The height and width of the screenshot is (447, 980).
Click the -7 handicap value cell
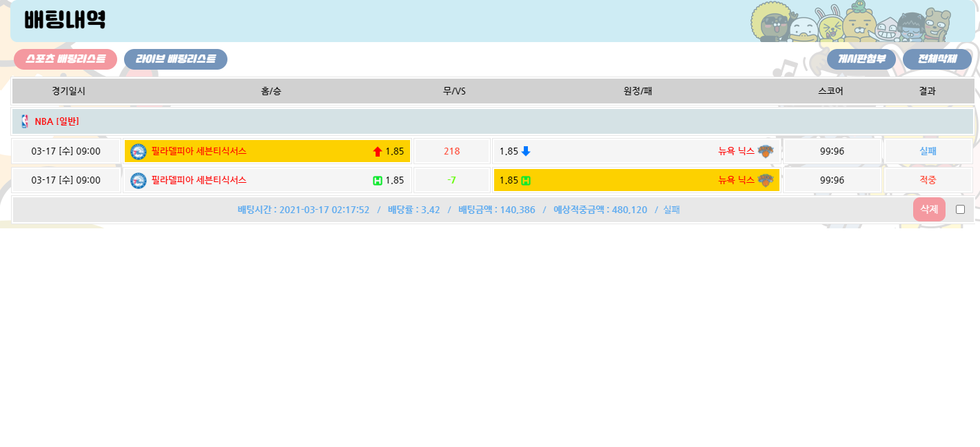[451, 181]
